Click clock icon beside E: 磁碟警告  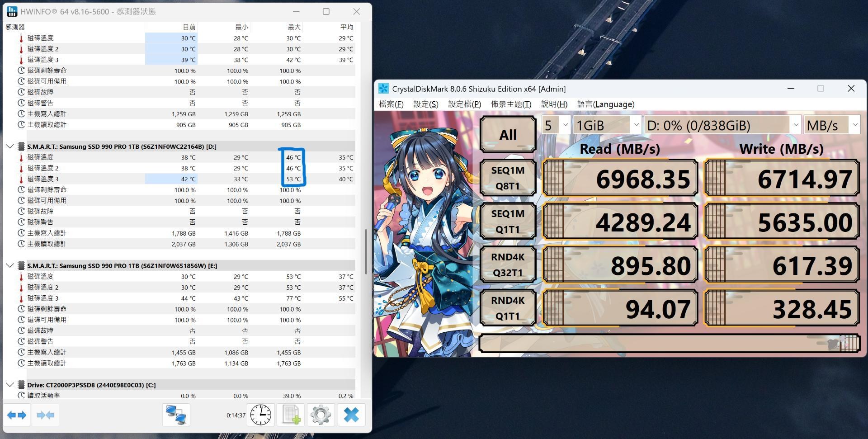tap(21, 341)
